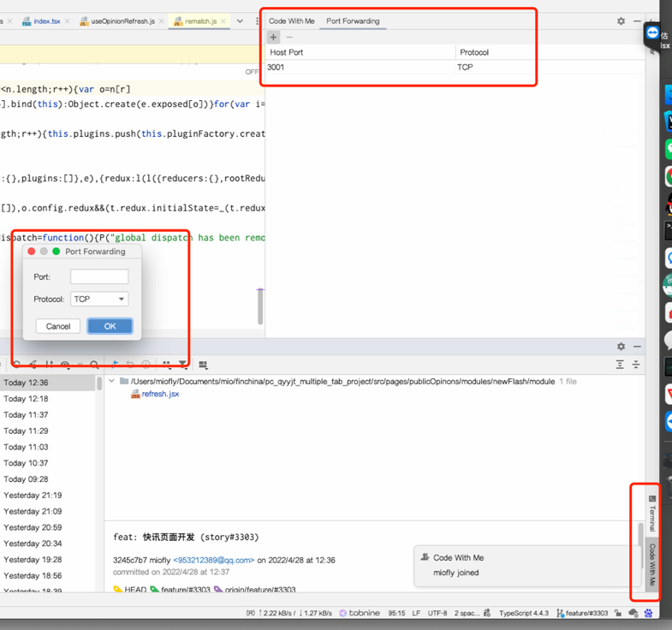Open the Code With Me tab
The height and width of the screenshot is (630, 672).
tap(291, 21)
